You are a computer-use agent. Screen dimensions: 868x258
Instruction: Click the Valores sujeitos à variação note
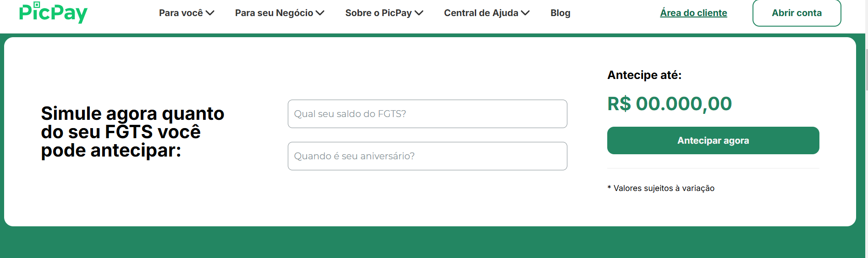pyautogui.click(x=661, y=188)
